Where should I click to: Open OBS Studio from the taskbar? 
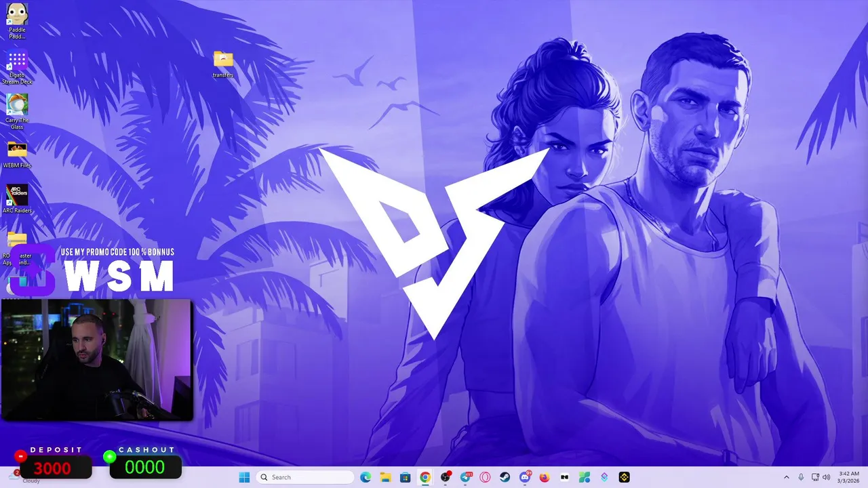445,477
